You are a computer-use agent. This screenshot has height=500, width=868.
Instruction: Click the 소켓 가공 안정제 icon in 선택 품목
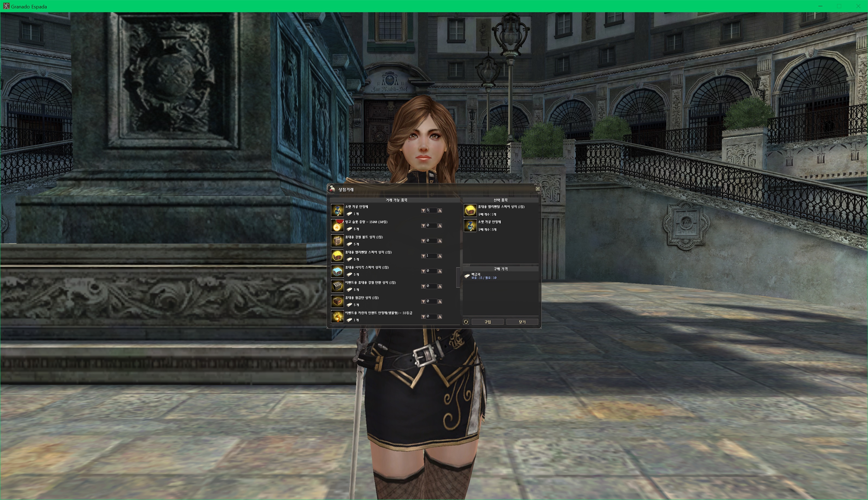point(470,225)
